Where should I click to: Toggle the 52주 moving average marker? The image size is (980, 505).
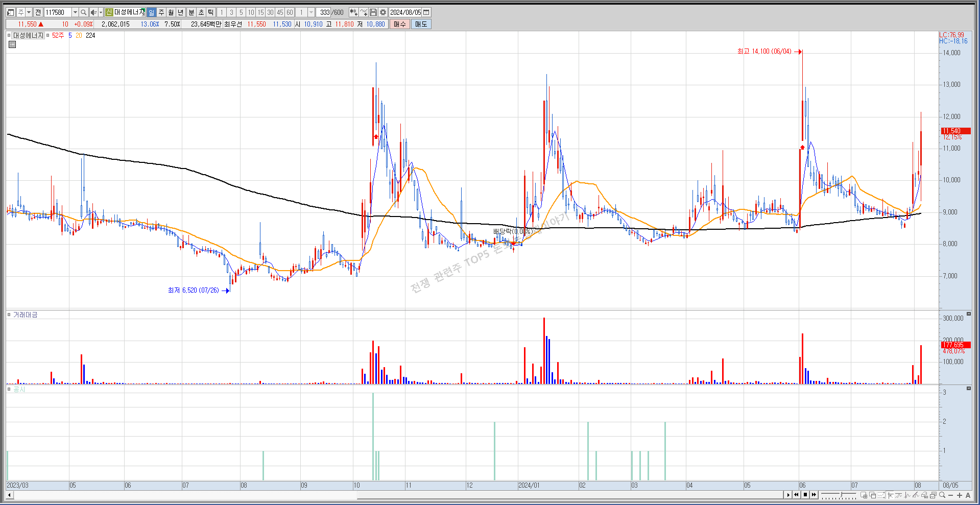48,35
